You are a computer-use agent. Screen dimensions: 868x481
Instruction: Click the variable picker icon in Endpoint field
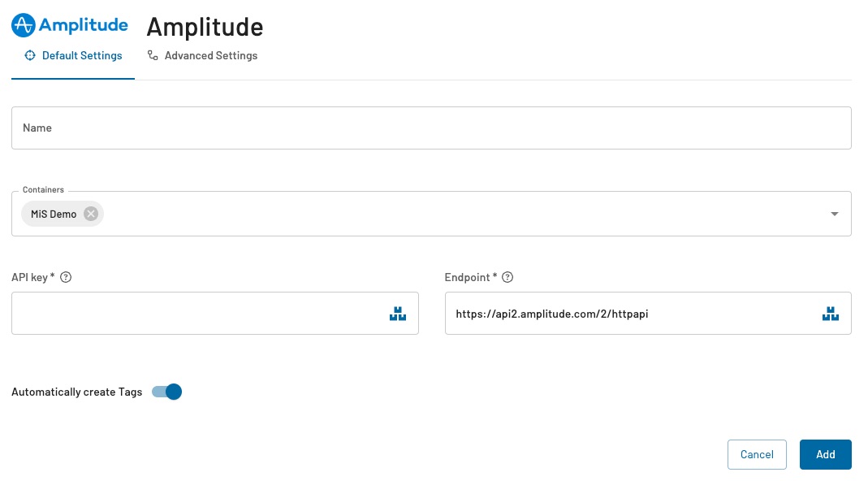coord(831,314)
